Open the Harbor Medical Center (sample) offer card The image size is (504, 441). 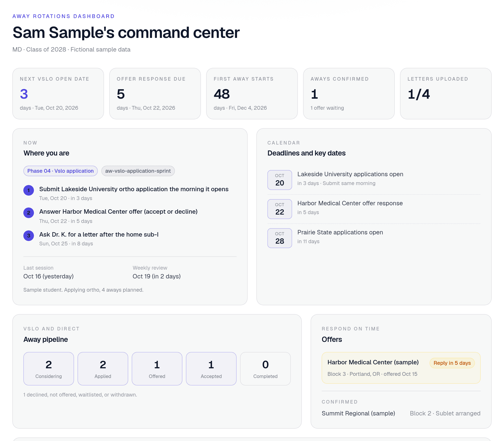401,368
